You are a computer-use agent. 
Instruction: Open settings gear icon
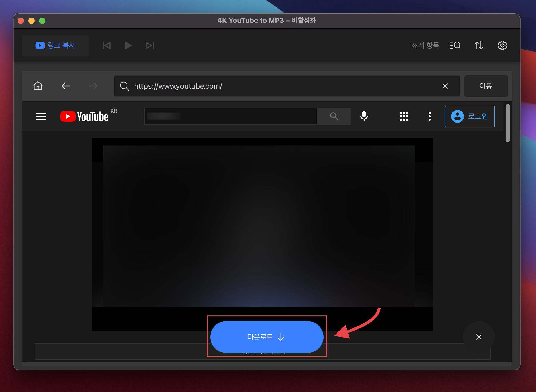click(x=502, y=45)
